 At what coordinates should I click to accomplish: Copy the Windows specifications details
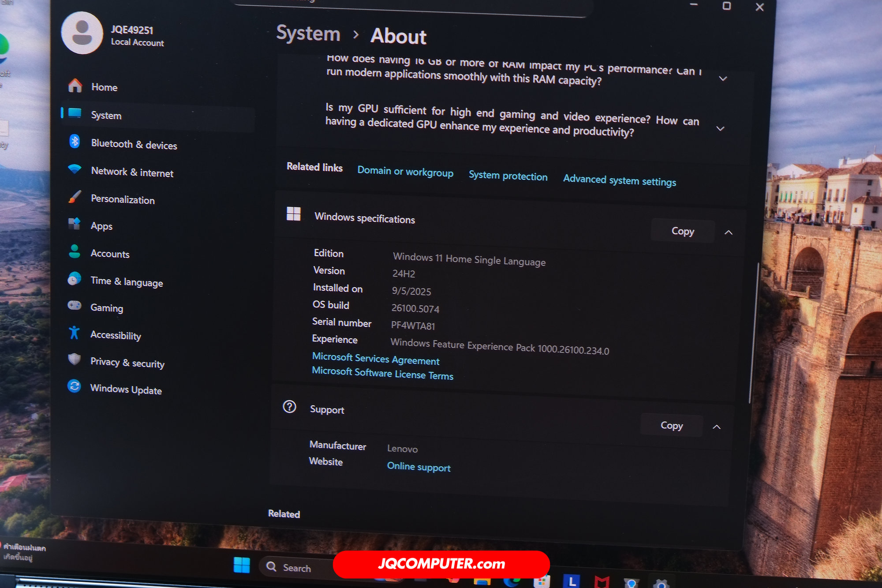[x=683, y=231]
